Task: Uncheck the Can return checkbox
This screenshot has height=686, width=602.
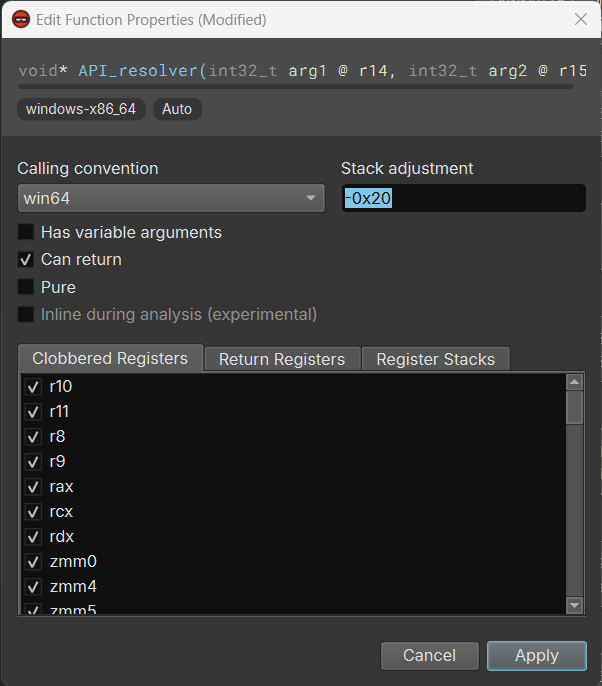Action: click(26, 259)
